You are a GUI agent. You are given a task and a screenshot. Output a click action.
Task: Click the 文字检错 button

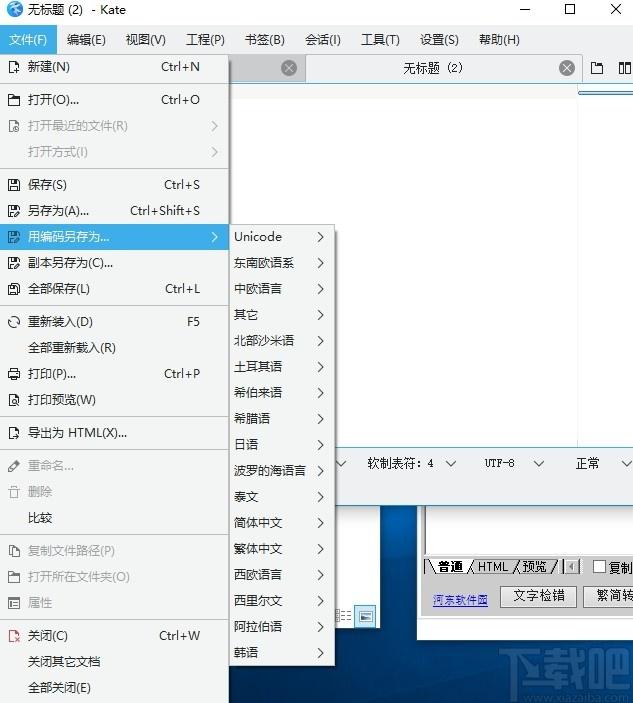538,596
